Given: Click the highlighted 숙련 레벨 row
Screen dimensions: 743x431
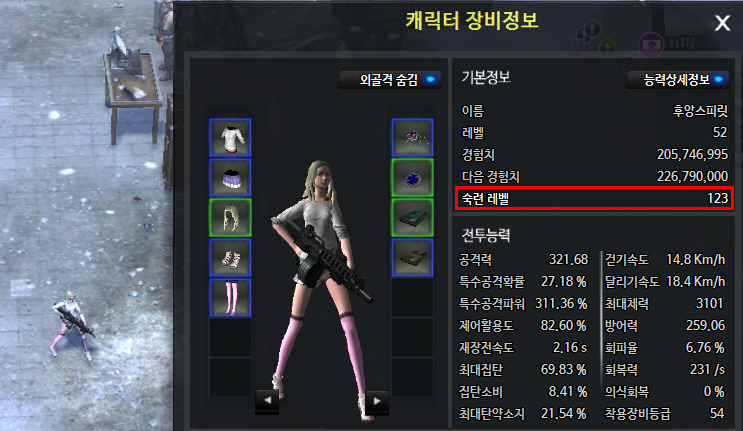Looking at the screenshot, I should pyautogui.click(x=594, y=198).
